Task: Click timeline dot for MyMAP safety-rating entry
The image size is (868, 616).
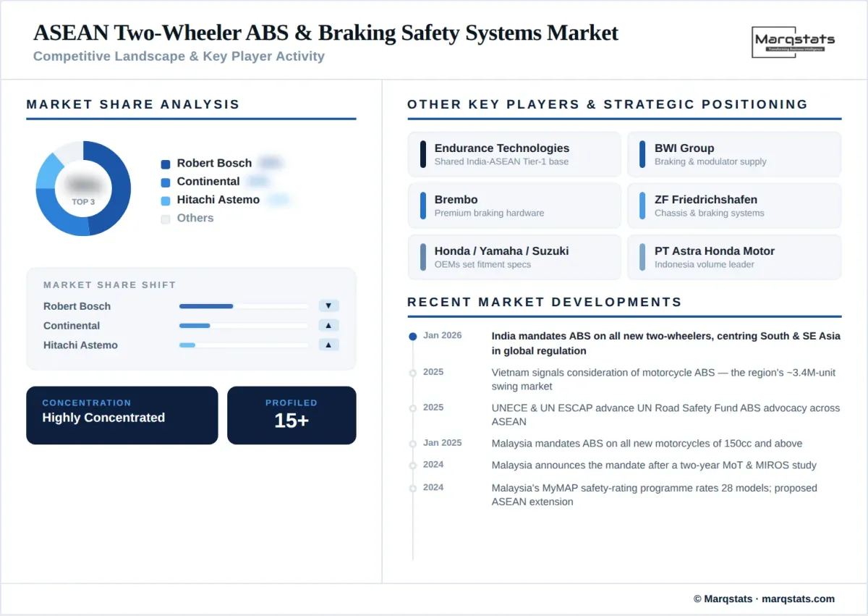Action: (412, 489)
